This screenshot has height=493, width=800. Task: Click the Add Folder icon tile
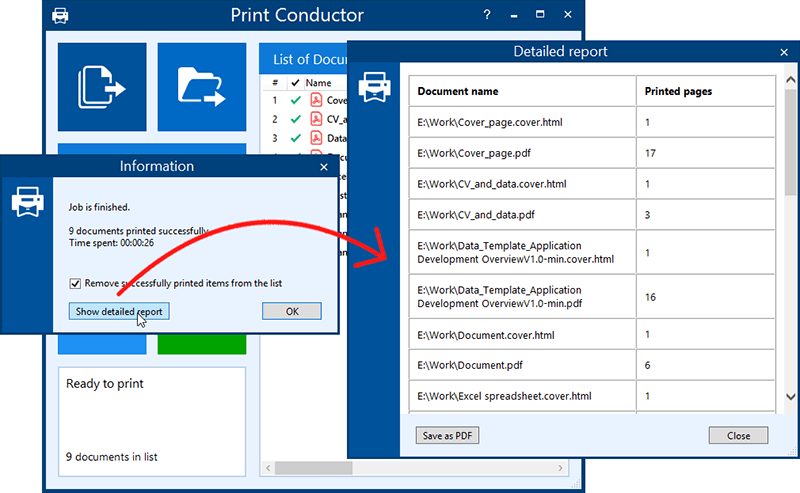coord(202,87)
